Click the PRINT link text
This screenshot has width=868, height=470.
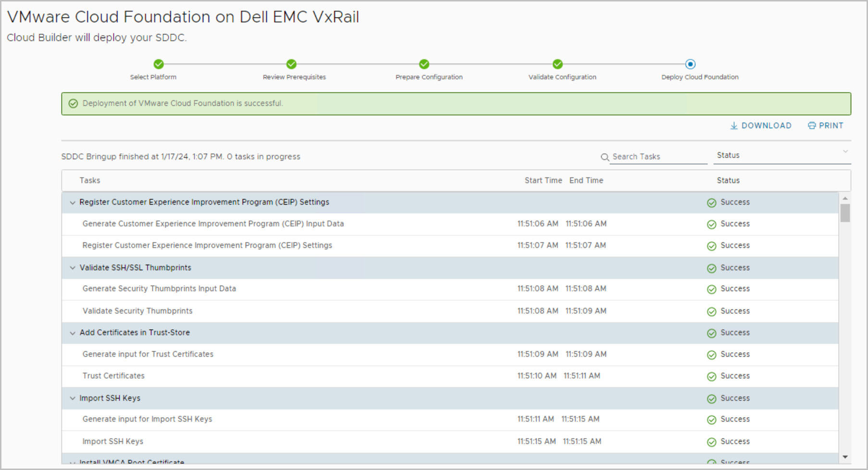point(831,126)
